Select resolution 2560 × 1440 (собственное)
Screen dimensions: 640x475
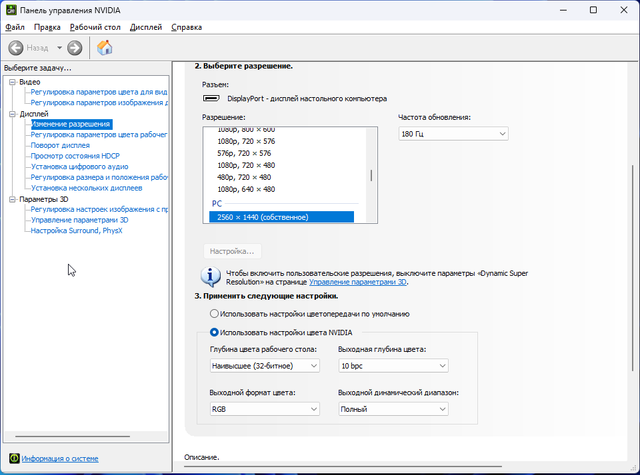[281, 217]
